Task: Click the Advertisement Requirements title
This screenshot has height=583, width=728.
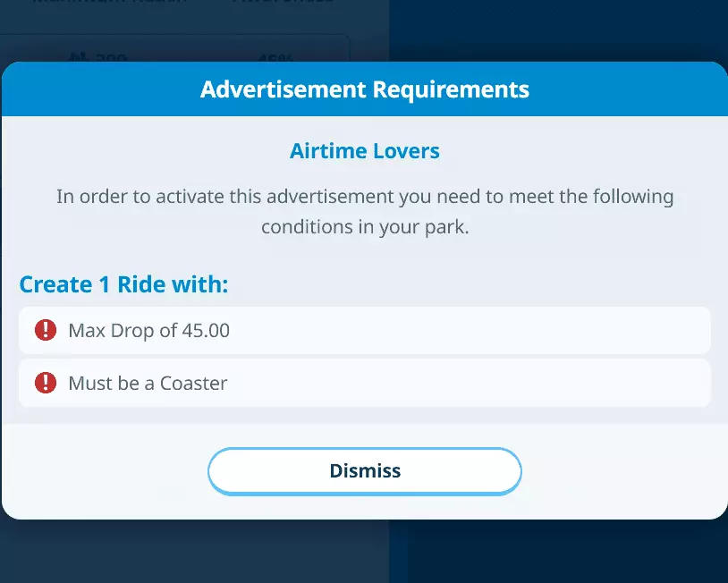Action: [x=364, y=89]
